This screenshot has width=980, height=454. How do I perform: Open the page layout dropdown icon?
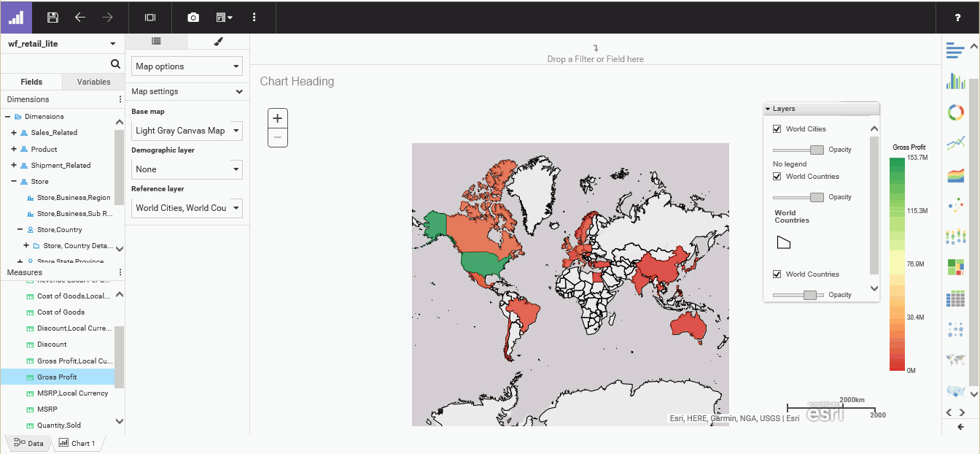(x=225, y=17)
